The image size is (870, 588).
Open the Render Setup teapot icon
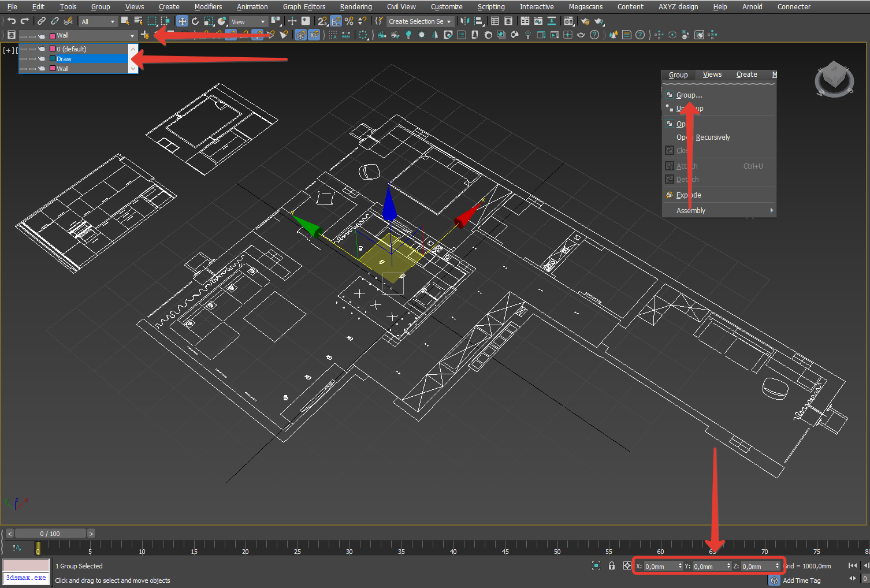pos(585,21)
